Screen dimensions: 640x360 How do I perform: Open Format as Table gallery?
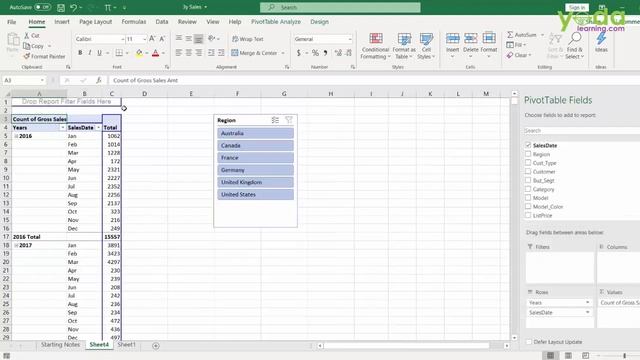404,46
